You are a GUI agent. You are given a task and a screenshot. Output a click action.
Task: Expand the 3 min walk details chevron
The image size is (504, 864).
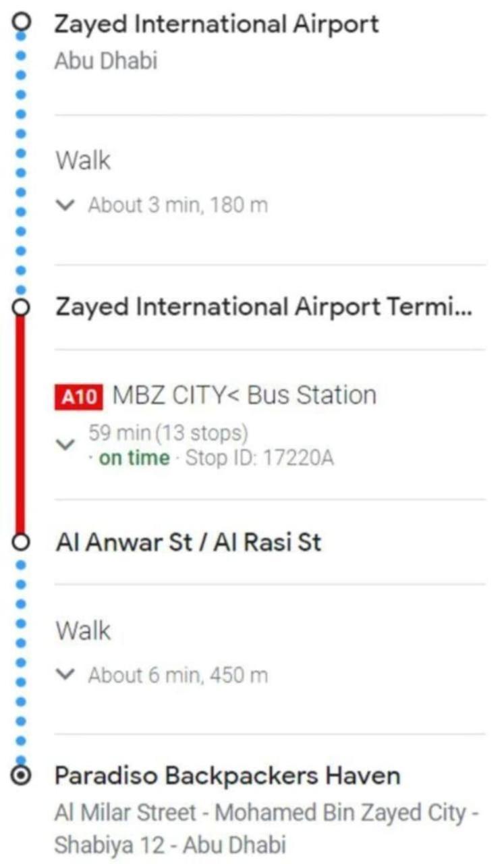[x=65, y=205]
